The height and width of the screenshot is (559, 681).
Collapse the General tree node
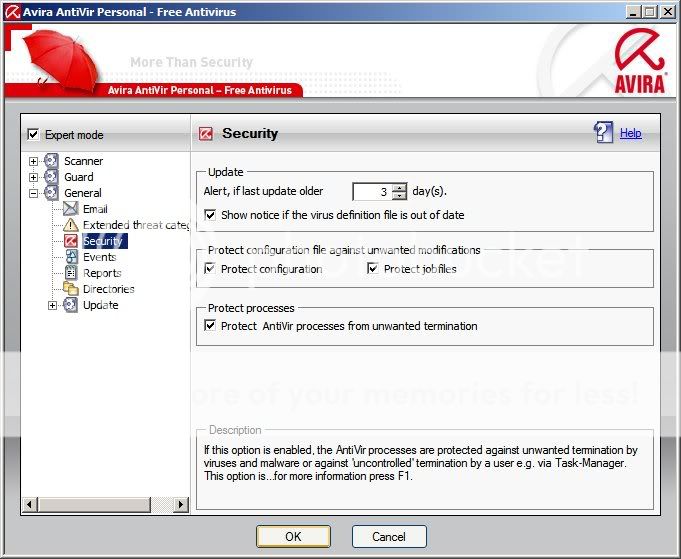click(33, 193)
